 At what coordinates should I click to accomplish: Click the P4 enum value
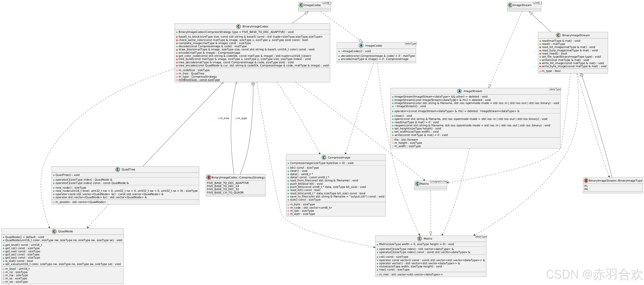click(x=586, y=189)
